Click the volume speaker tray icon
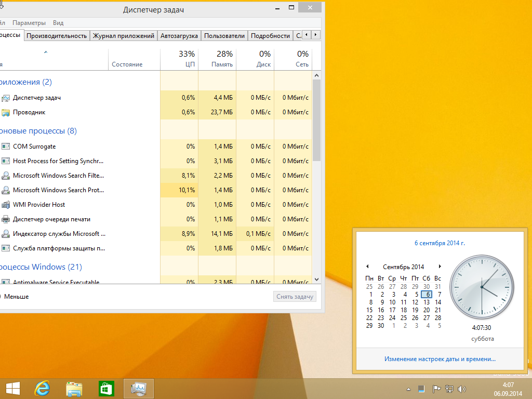Screen dimensions: 532x399 click(462, 389)
